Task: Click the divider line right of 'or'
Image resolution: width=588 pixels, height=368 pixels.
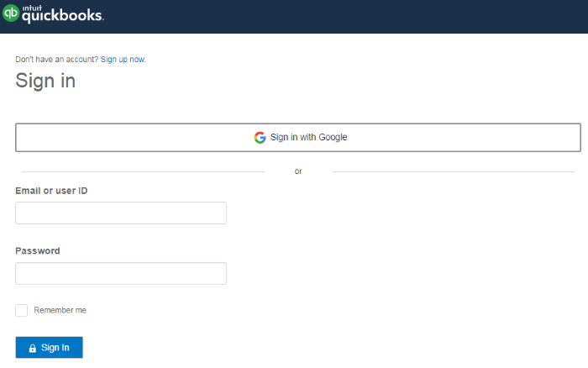Action: pyautogui.click(x=454, y=171)
